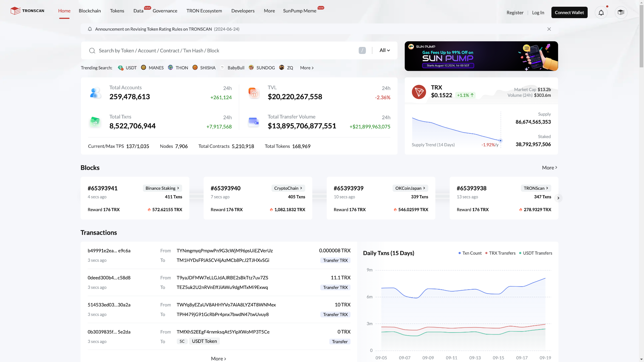644x362 pixels.
Task: Click the ZQ trending token icon
Action: click(281, 67)
